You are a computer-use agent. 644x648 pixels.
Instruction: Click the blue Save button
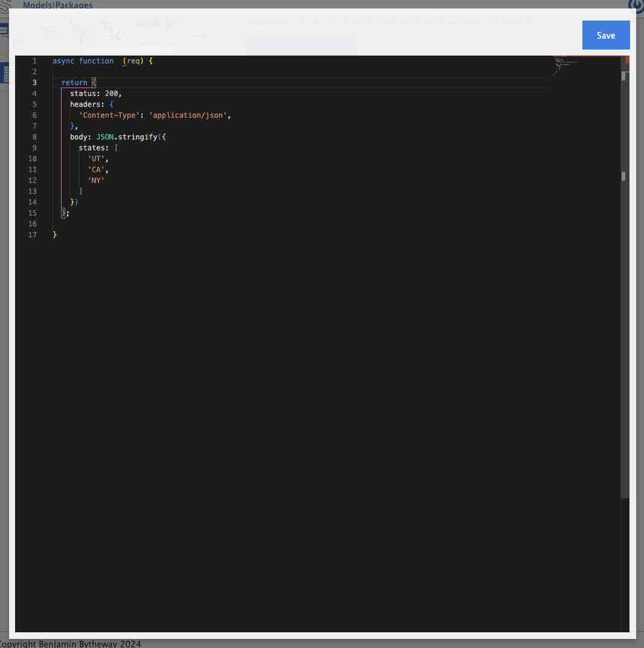click(x=605, y=35)
